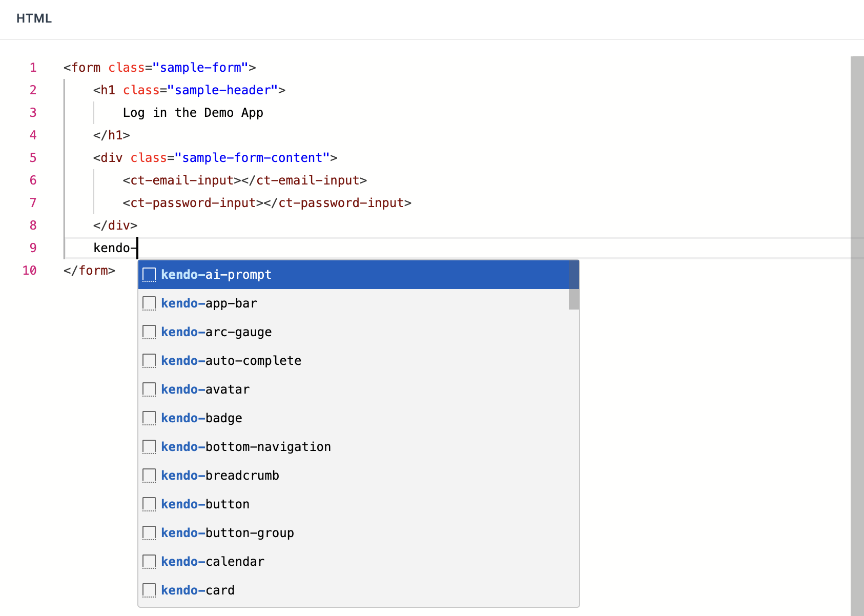Select the kendo-auto-complete suggestion
This screenshot has height=616, width=864.
pos(231,361)
